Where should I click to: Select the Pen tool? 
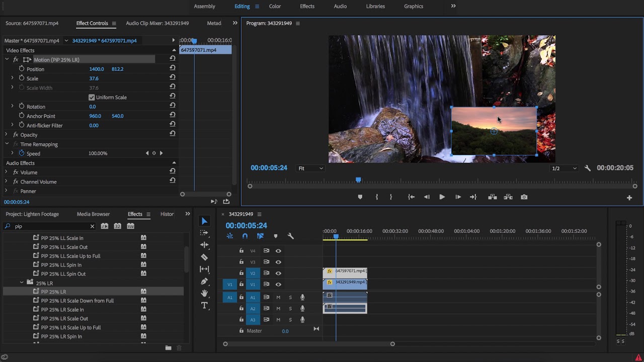(x=204, y=281)
